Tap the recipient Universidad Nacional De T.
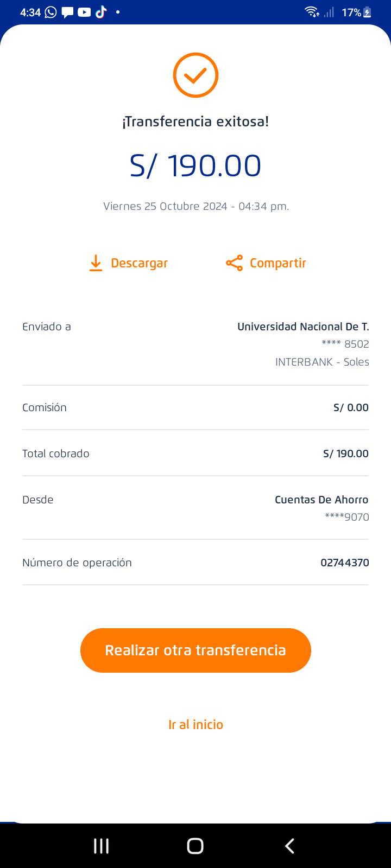Viewport: 391px width, 868px height. tap(303, 327)
